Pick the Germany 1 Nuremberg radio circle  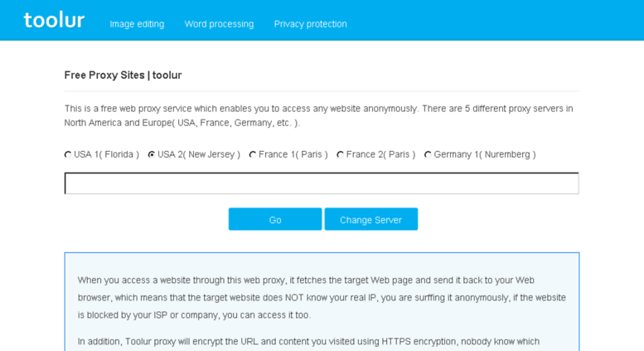tap(428, 154)
